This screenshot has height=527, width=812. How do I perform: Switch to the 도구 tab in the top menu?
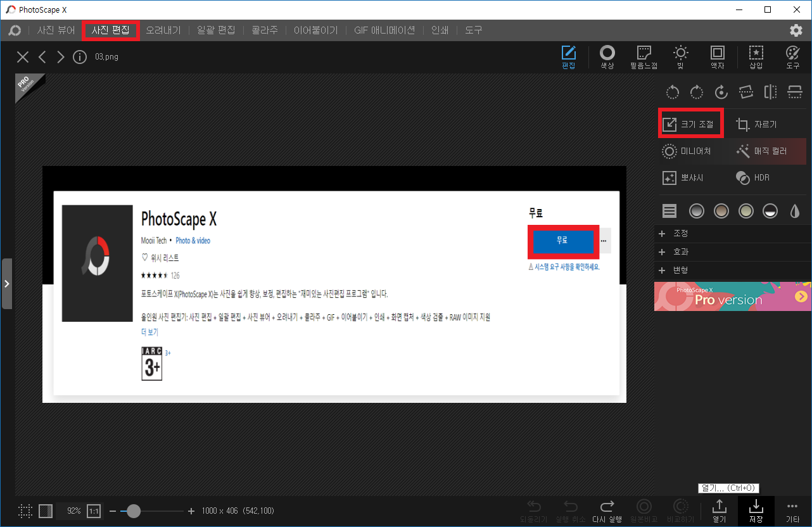click(474, 30)
